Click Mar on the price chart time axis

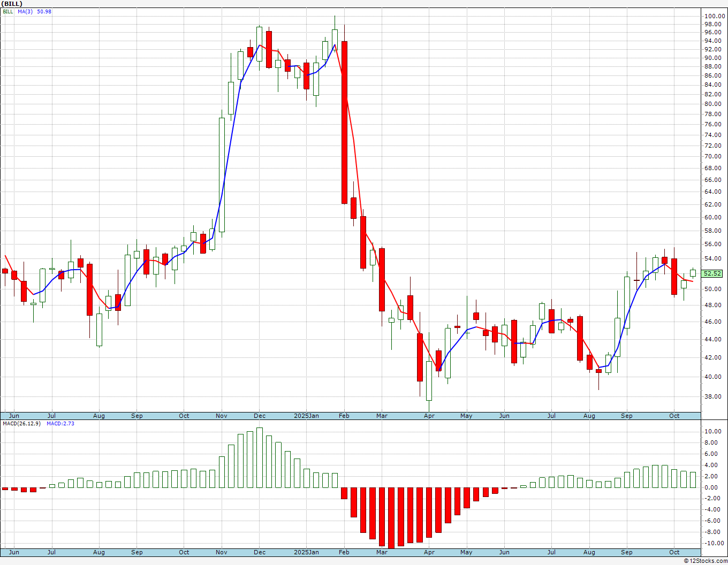point(382,416)
